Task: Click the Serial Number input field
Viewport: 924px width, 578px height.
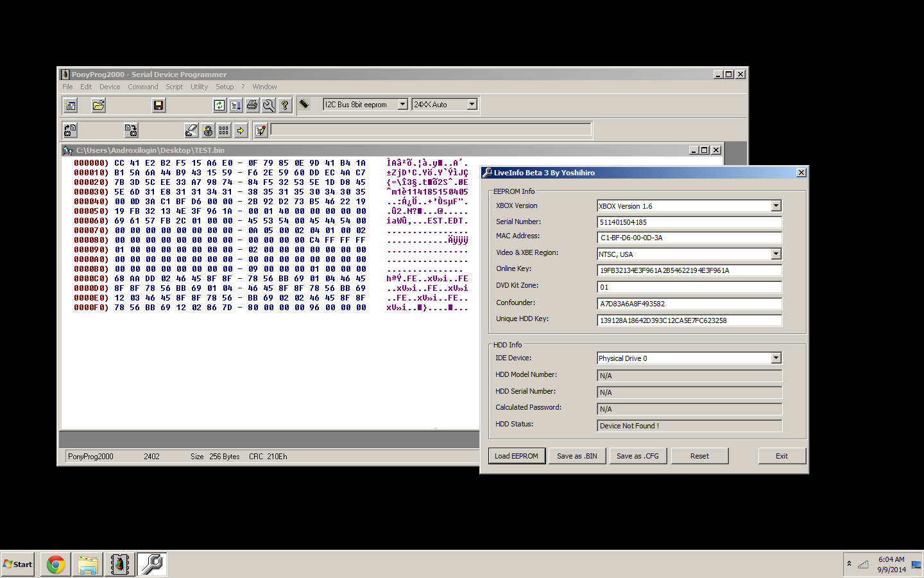Action: (x=690, y=222)
